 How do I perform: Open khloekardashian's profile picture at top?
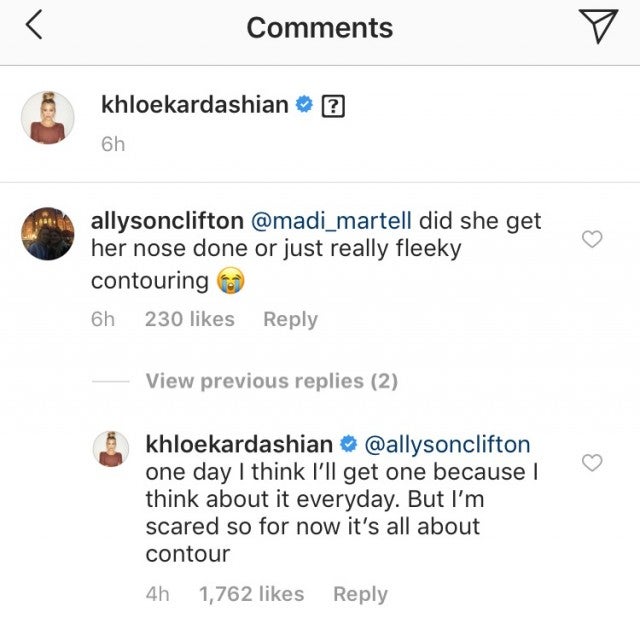click(48, 117)
